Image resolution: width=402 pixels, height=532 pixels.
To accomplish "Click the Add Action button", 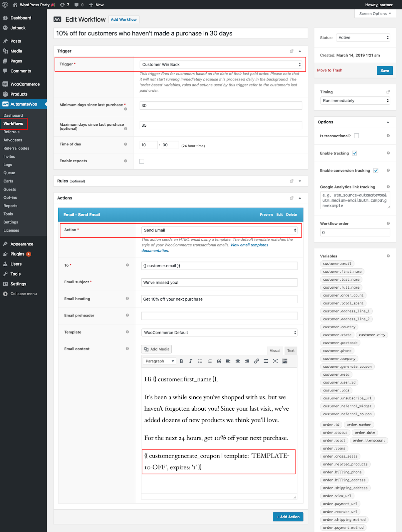I will [x=288, y=517].
